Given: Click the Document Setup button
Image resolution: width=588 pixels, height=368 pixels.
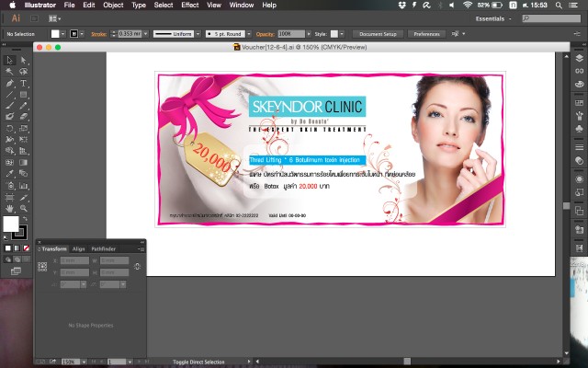Looking at the screenshot, I should coord(378,34).
